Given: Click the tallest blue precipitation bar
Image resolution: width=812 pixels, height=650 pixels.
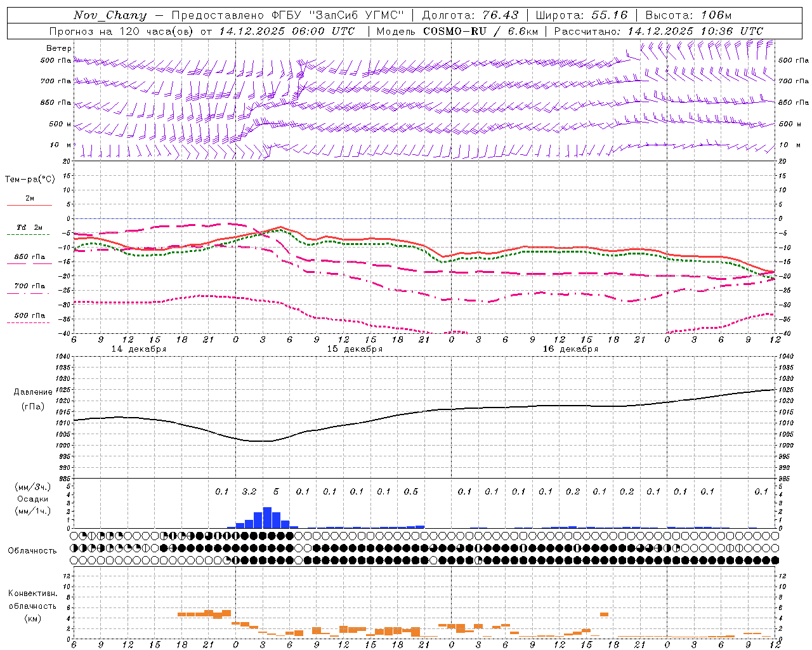Looking at the screenshot, I should pyautogui.click(x=267, y=517).
